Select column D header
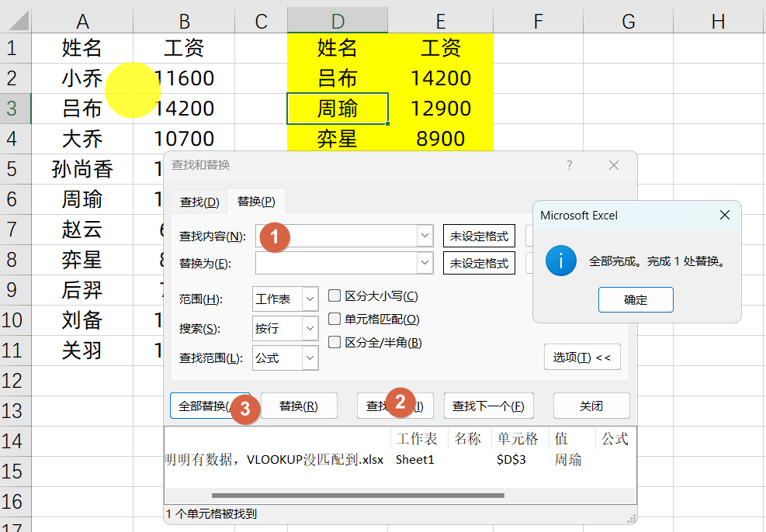 (x=338, y=21)
